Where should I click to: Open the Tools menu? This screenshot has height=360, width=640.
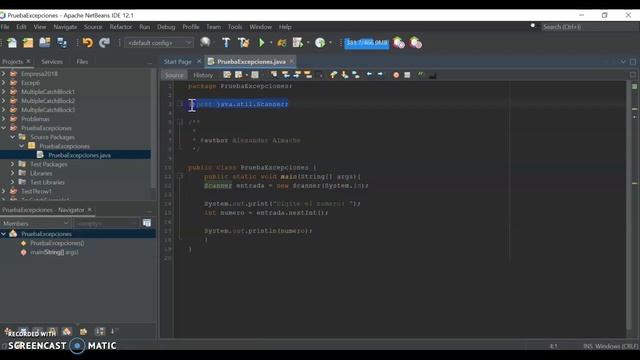coord(235,27)
